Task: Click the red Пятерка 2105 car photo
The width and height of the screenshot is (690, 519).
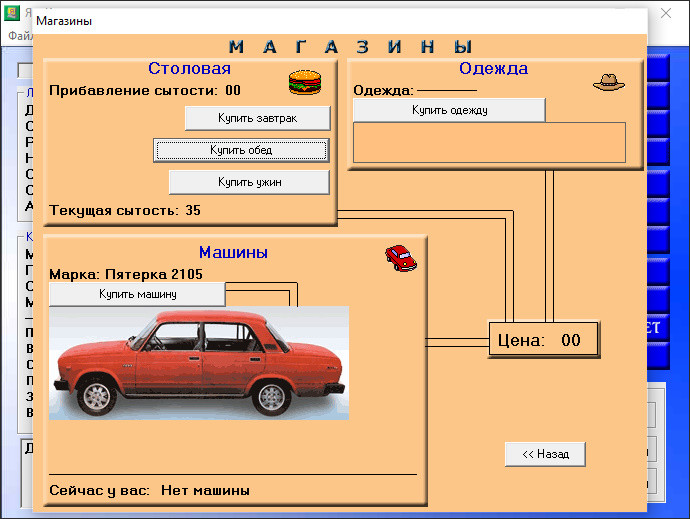Action: (x=199, y=362)
